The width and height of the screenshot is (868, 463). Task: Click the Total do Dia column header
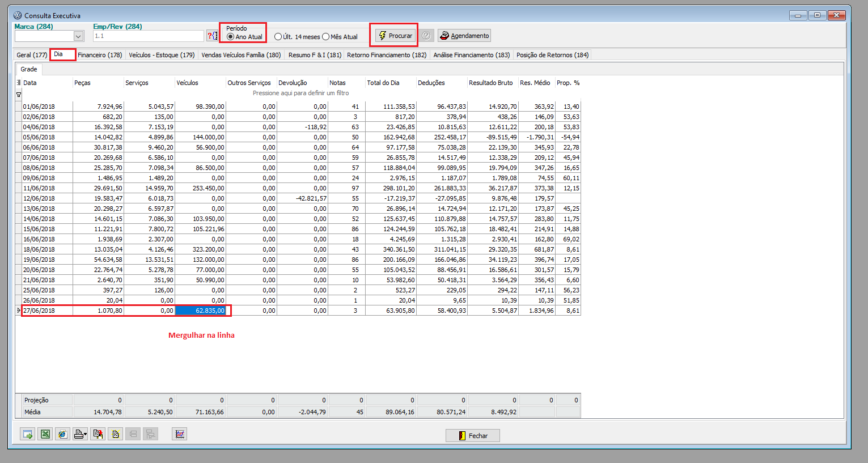391,83
